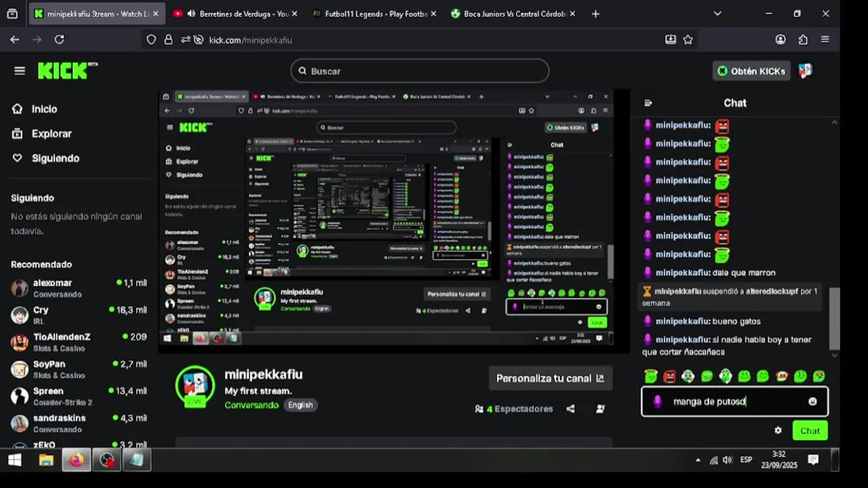The height and width of the screenshot is (488, 868).
Task: Open the Firefox application menu
Action: coord(825,40)
